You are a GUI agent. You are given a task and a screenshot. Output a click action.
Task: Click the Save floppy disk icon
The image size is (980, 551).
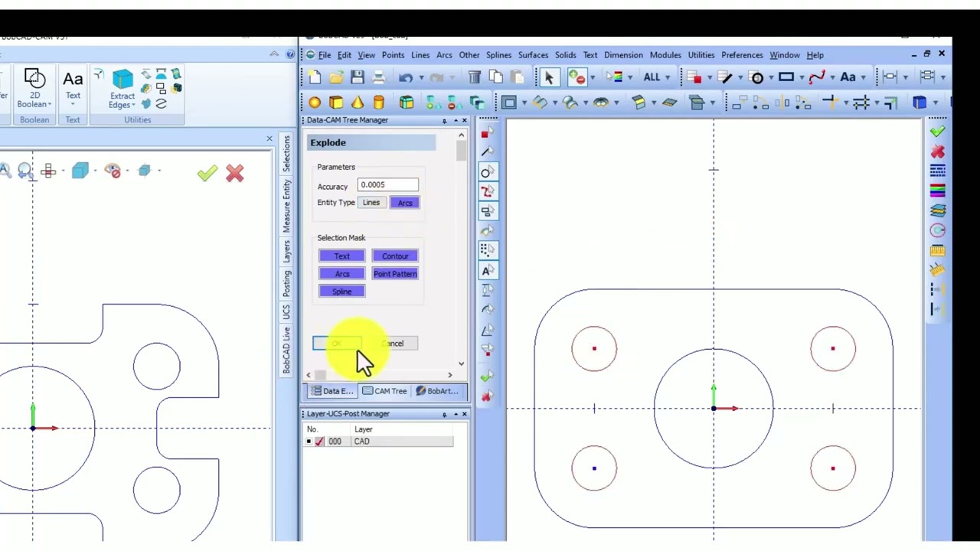358,77
